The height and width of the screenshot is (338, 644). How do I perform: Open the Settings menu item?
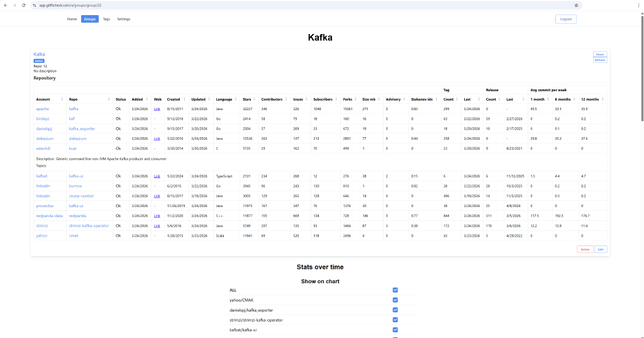click(124, 19)
